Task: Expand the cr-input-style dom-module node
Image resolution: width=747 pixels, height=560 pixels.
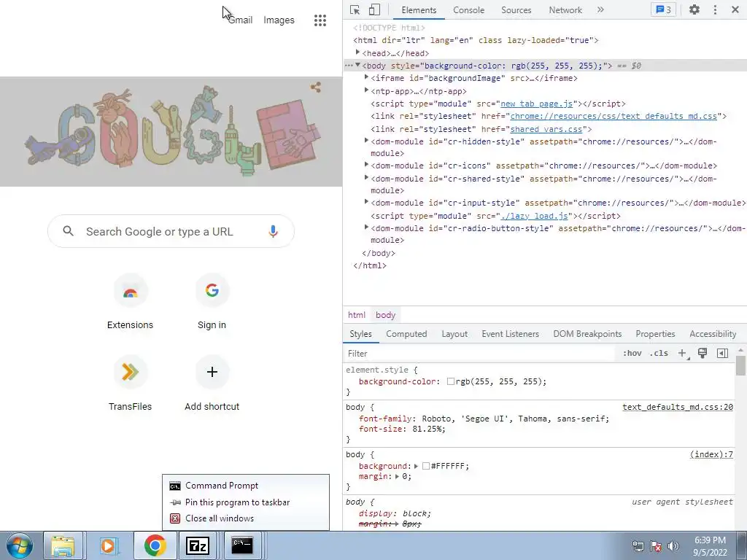Action: pos(366,202)
